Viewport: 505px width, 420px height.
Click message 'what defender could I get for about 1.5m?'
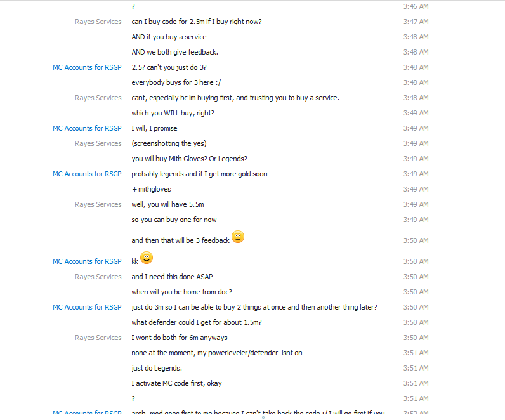[x=197, y=322]
